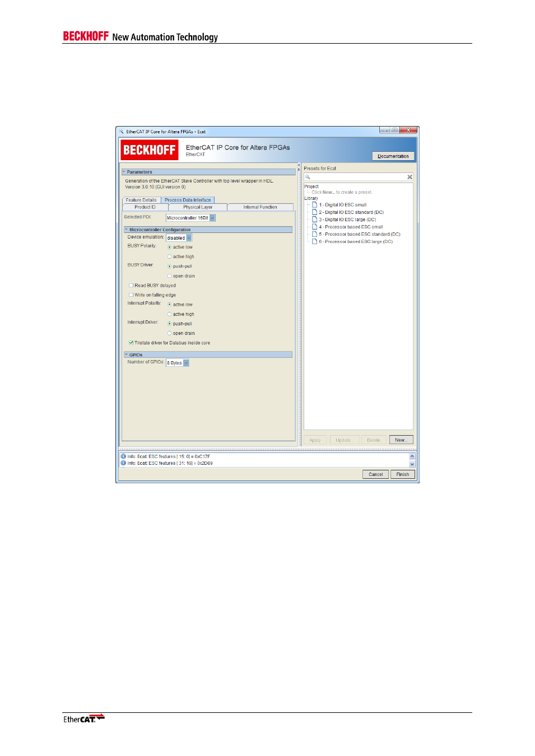Select BUSY Polarity active high
The image size is (535, 756).
(170, 256)
